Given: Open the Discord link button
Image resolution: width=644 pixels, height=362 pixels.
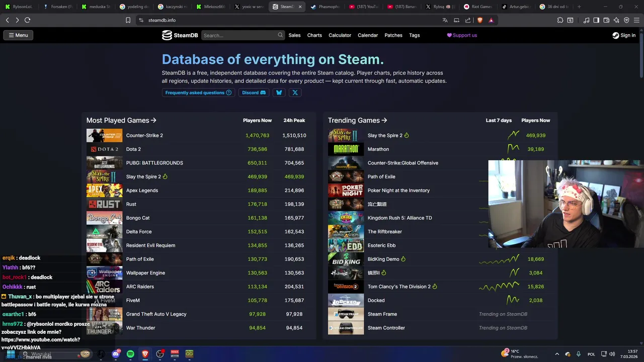Looking at the screenshot, I should pyautogui.click(x=254, y=93).
